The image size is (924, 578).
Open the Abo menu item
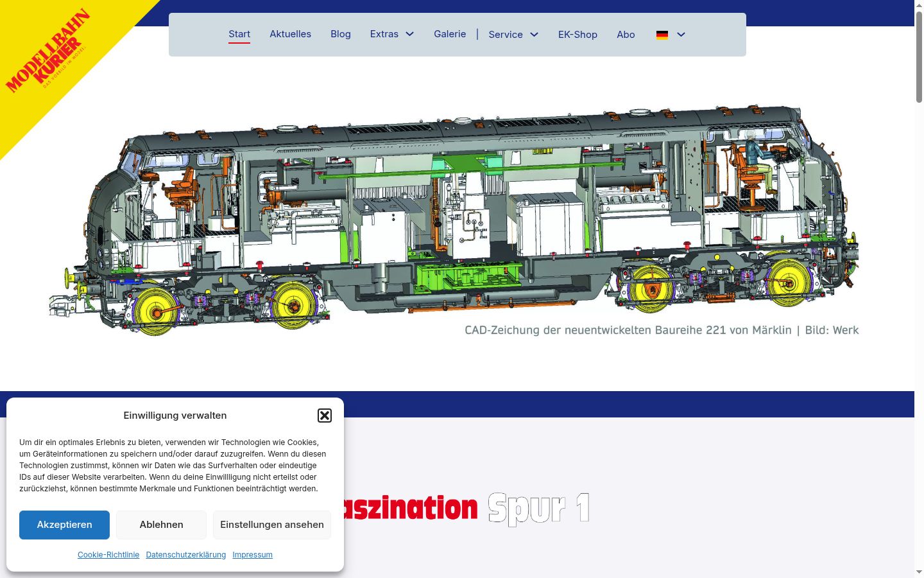coord(626,35)
